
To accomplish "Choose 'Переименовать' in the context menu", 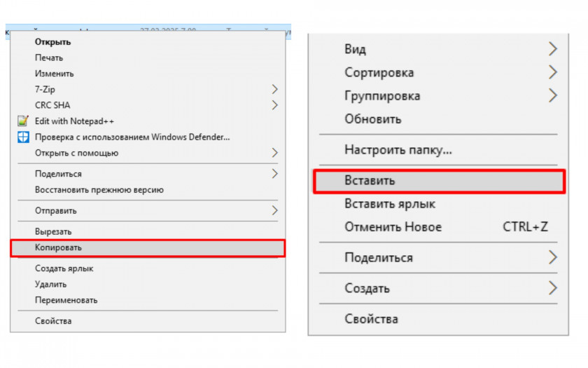I will point(66,300).
